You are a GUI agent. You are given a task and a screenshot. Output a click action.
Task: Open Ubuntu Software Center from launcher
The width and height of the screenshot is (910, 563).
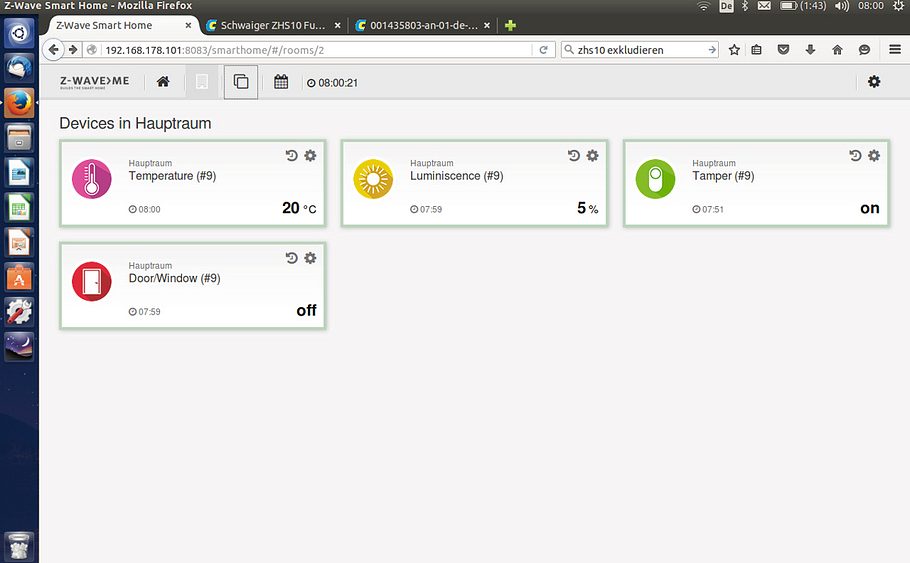coord(19,277)
